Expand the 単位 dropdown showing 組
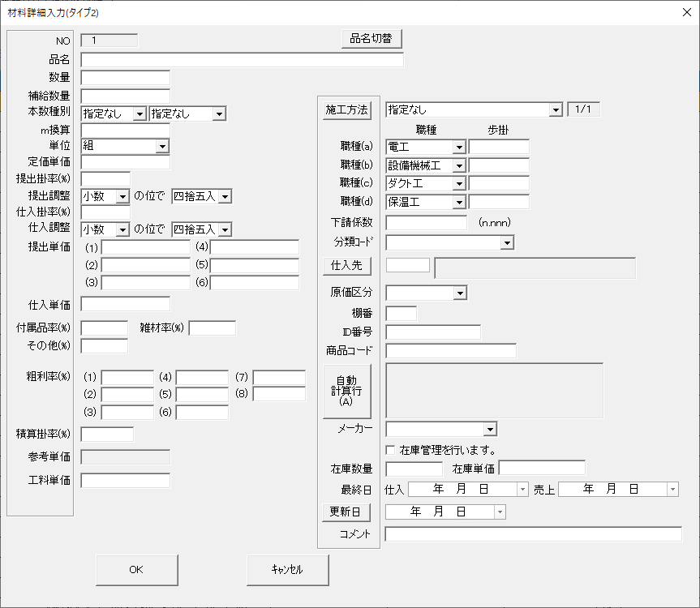The height and width of the screenshot is (608, 700). coord(162,146)
